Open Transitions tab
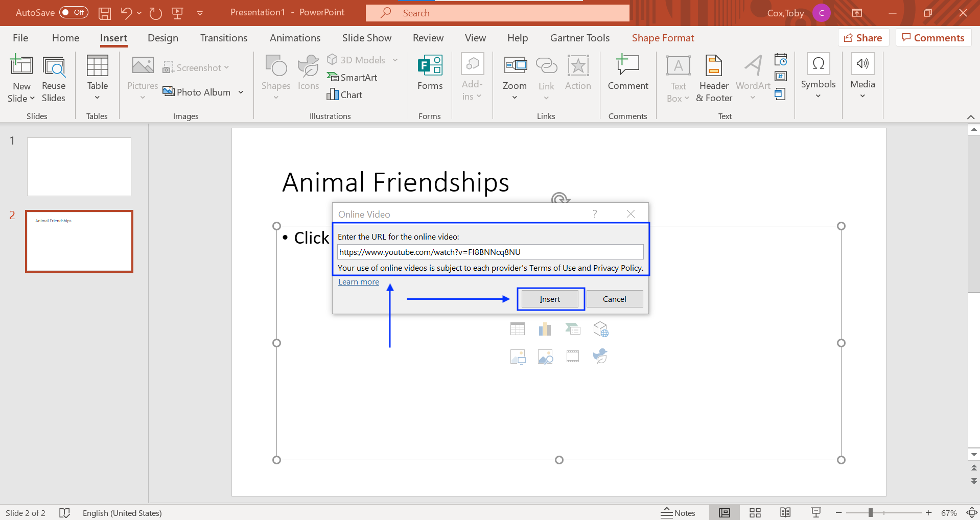Viewport: 980px width, 520px height. click(224, 38)
